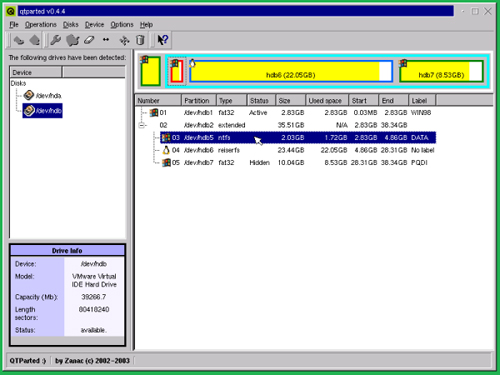Click the Create partition toolbar icon

point(72,40)
